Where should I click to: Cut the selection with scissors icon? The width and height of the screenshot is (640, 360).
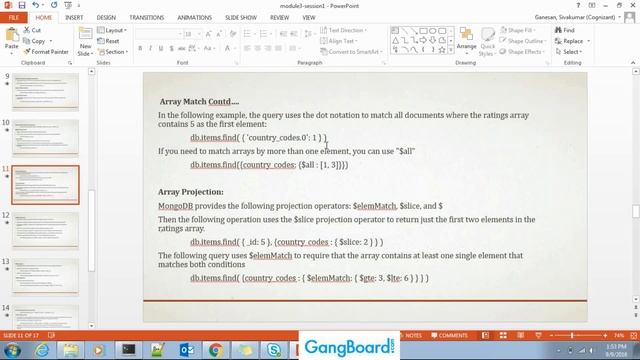tap(32, 30)
